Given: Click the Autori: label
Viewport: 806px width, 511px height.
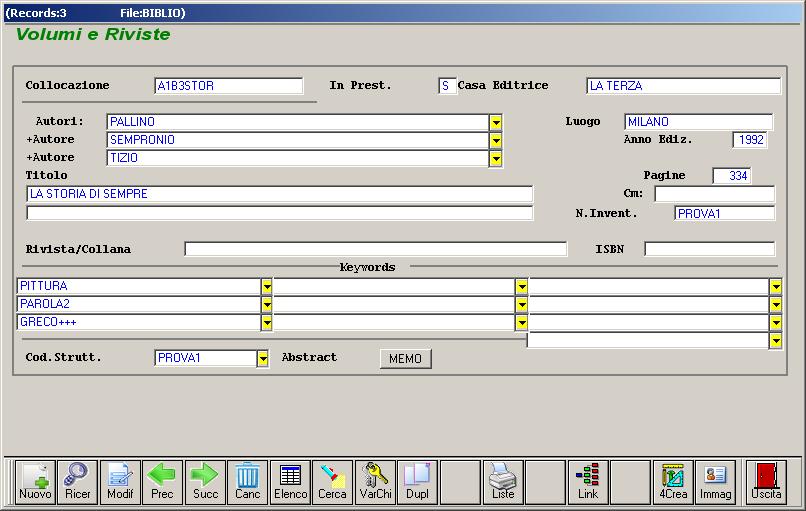Looking at the screenshot, I should [x=60, y=121].
